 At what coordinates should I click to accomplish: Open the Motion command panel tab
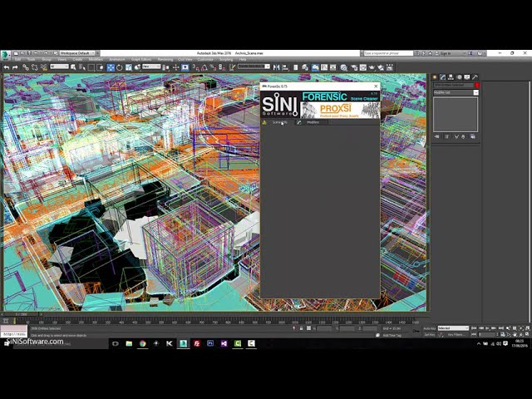point(459,77)
